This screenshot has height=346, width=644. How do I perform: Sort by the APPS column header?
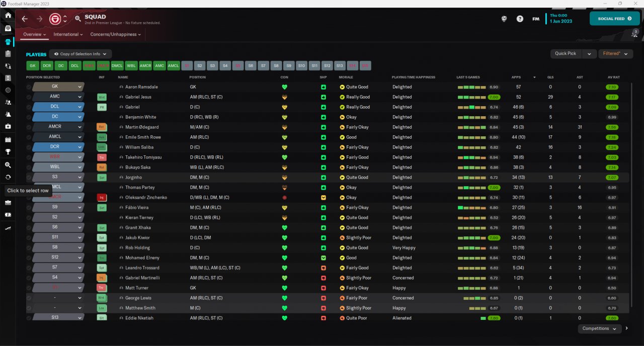click(x=516, y=77)
